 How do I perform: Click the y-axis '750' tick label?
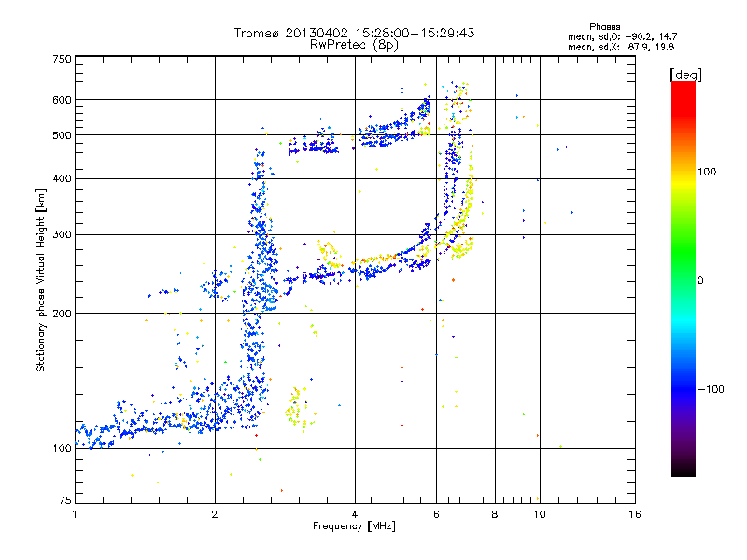coord(62,59)
